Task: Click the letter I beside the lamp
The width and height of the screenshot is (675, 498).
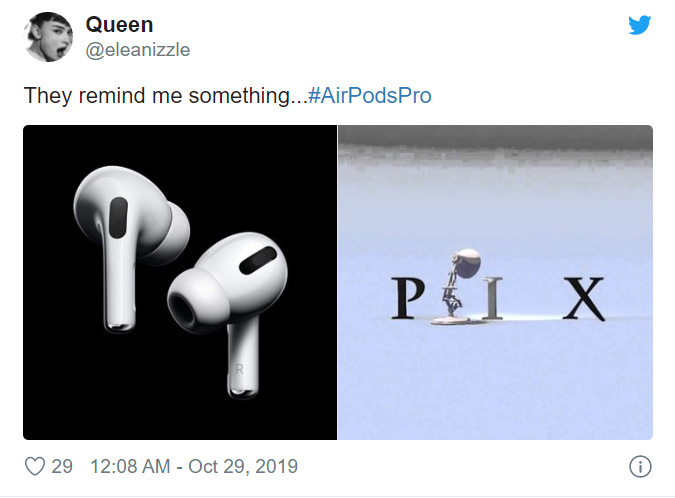Action: coord(492,298)
